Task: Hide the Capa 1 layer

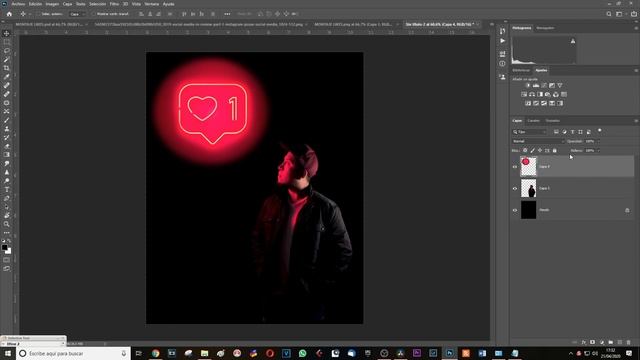Action: pyautogui.click(x=515, y=189)
